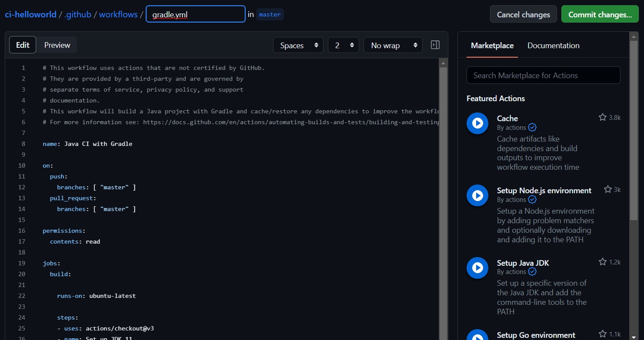This screenshot has width=644, height=340.
Task: Switch to the Preview tab
Action: [x=57, y=45]
